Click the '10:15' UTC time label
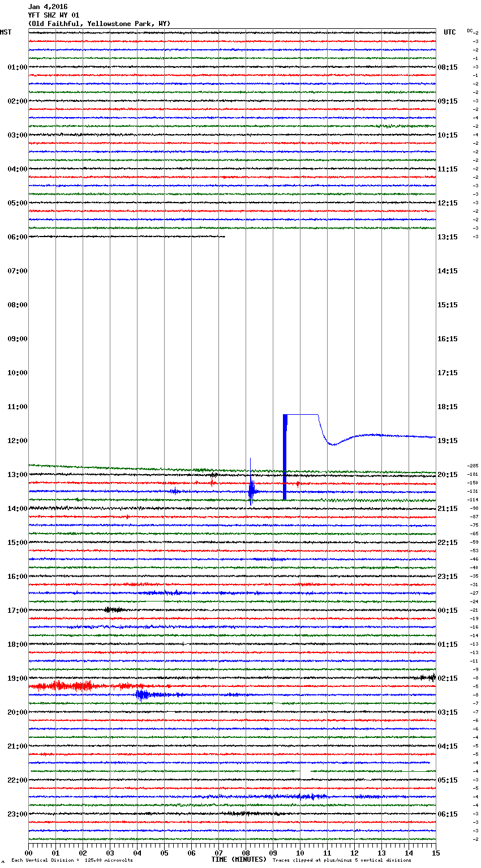Viewport: 481px width, 868px height. 448,135
